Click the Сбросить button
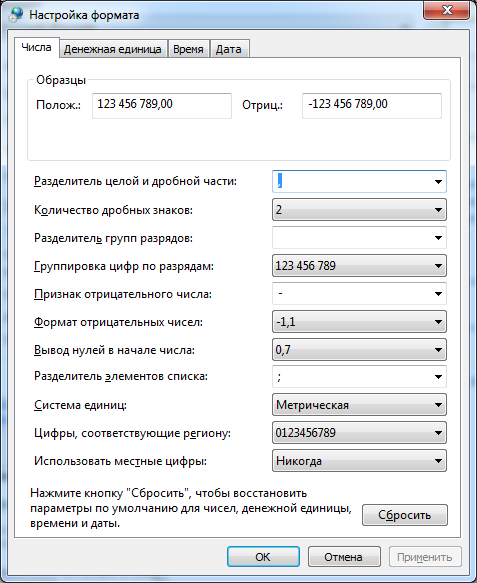 click(x=405, y=515)
